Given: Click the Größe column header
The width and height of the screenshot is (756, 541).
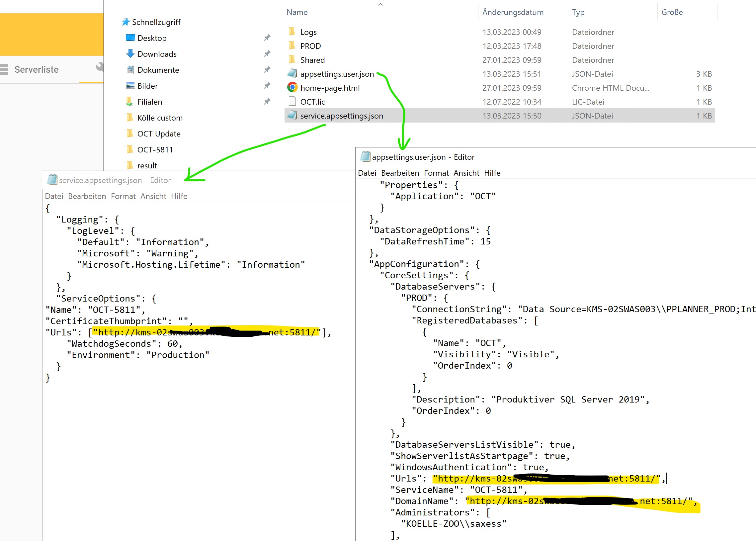Looking at the screenshot, I should pos(672,12).
